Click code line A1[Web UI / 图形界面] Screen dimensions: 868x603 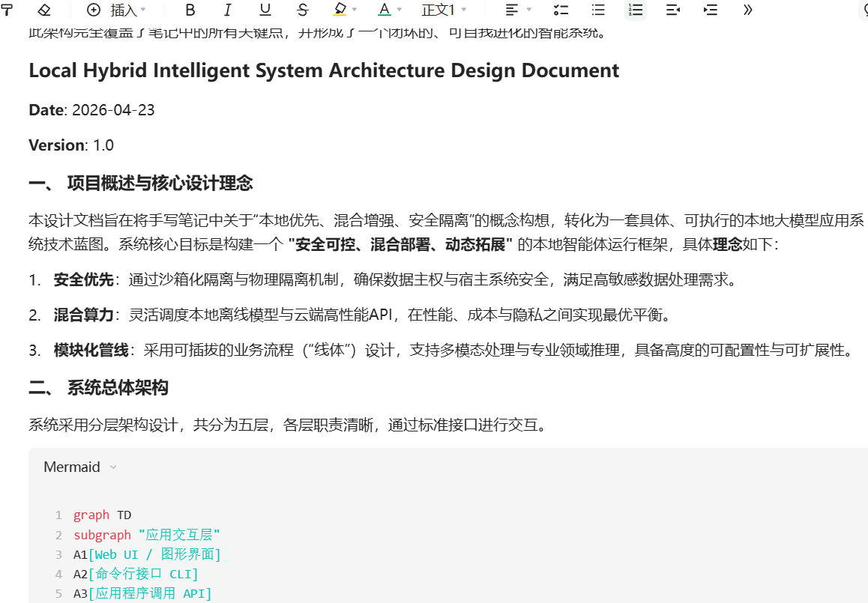[147, 554]
